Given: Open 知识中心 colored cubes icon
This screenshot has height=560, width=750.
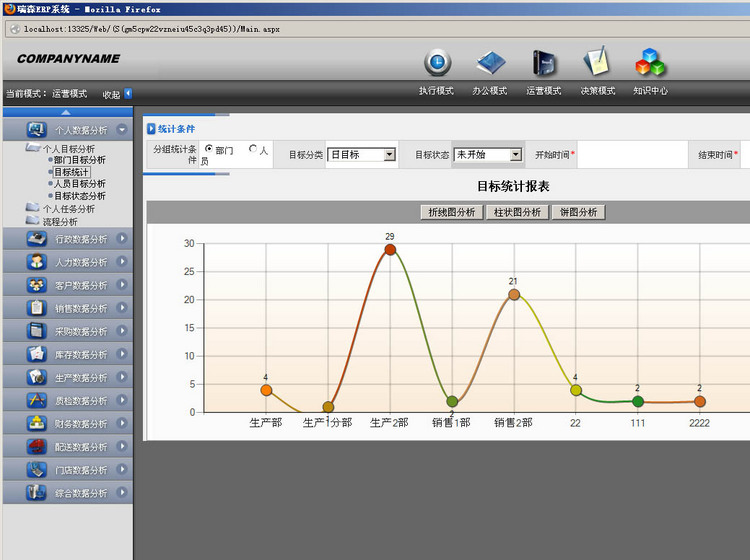Looking at the screenshot, I should 650,63.
